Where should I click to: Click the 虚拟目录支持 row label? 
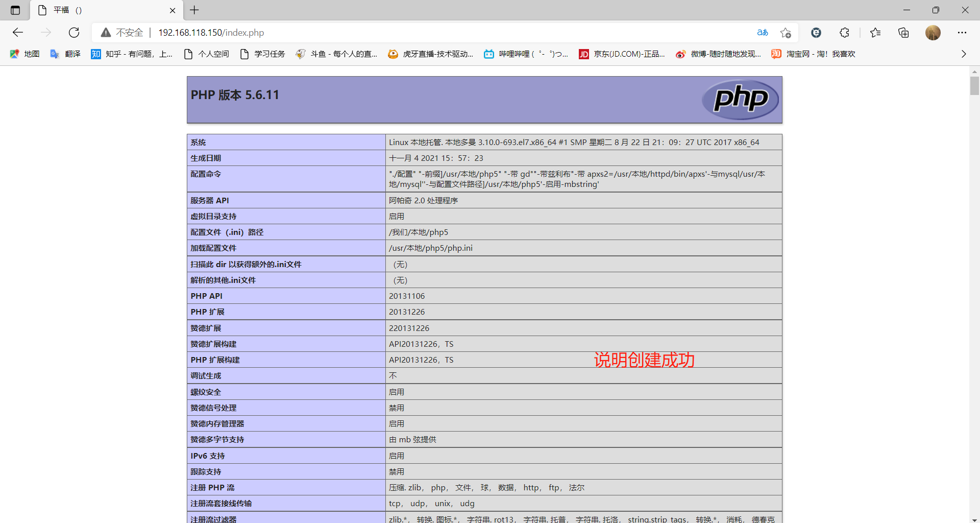point(213,217)
